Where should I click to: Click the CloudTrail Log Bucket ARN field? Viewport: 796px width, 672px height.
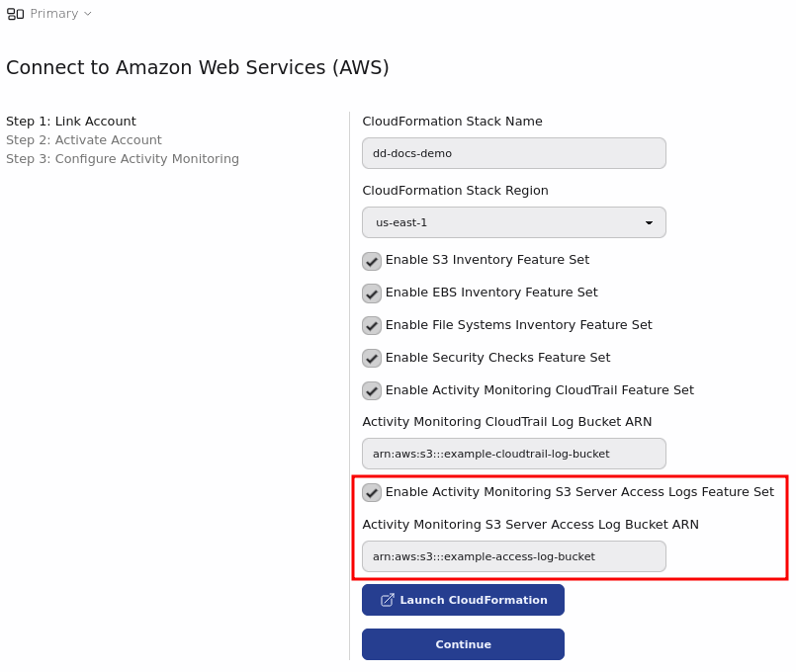pyautogui.click(x=513, y=454)
